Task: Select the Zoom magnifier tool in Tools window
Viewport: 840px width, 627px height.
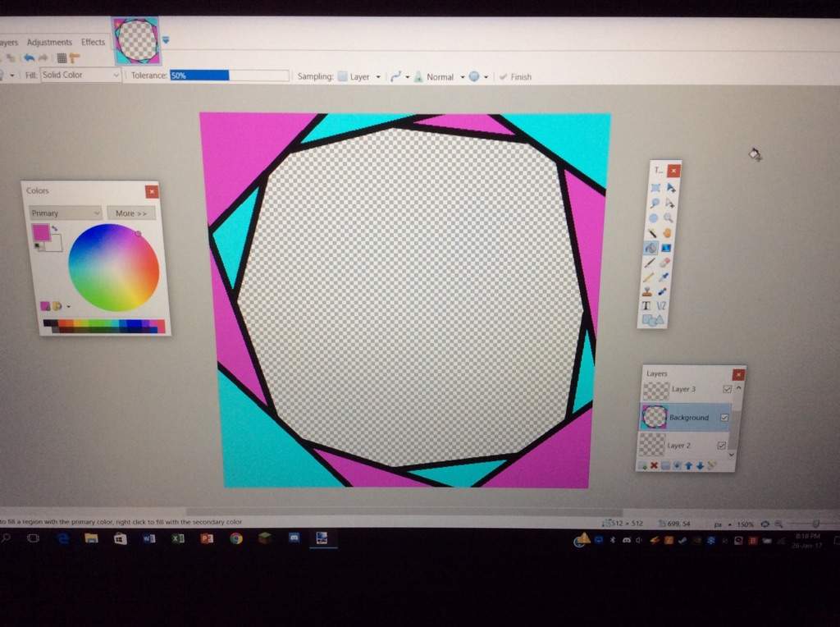Action: pos(668,217)
